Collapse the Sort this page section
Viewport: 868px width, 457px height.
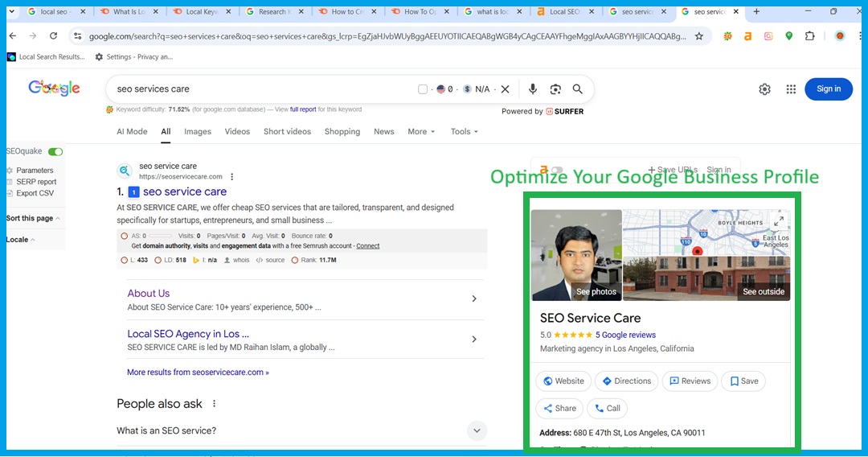tap(33, 218)
